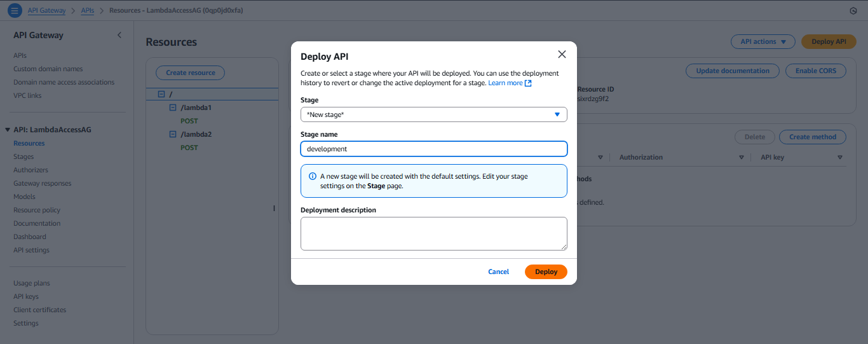Open Resource policy in sidebar
The width and height of the screenshot is (868, 344).
coord(37,210)
